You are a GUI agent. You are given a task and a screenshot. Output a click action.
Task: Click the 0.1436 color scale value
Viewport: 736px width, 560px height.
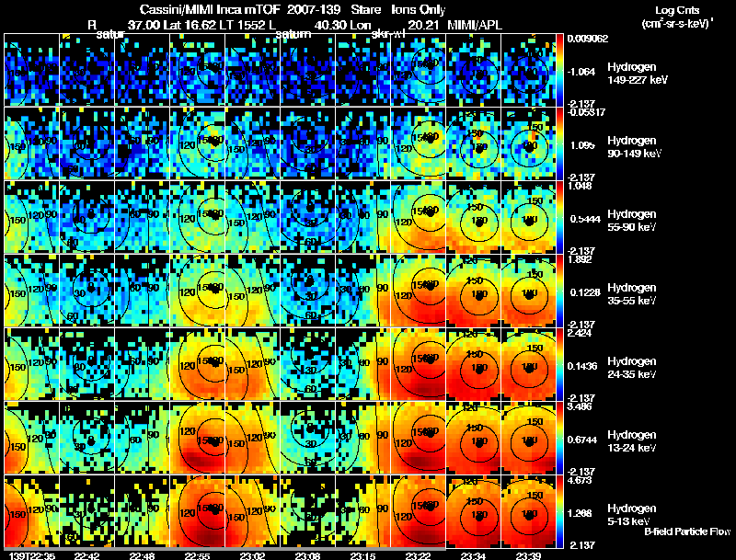click(585, 366)
